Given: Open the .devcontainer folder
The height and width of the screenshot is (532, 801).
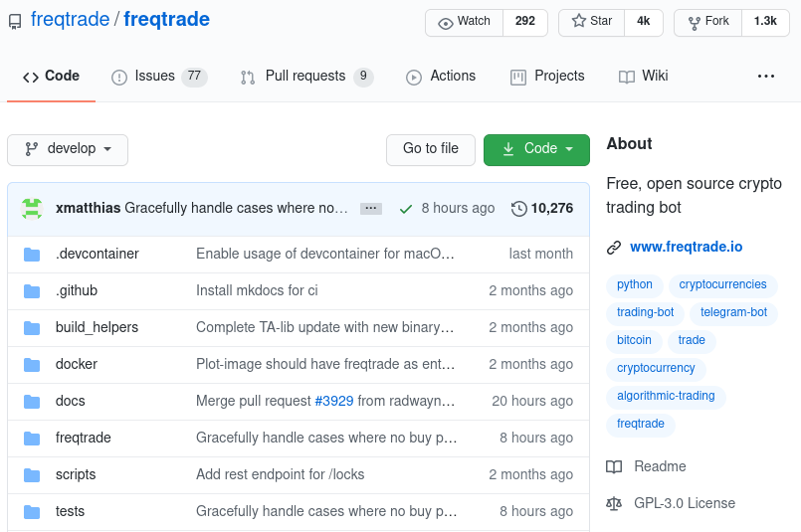Looking at the screenshot, I should (98, 254).
